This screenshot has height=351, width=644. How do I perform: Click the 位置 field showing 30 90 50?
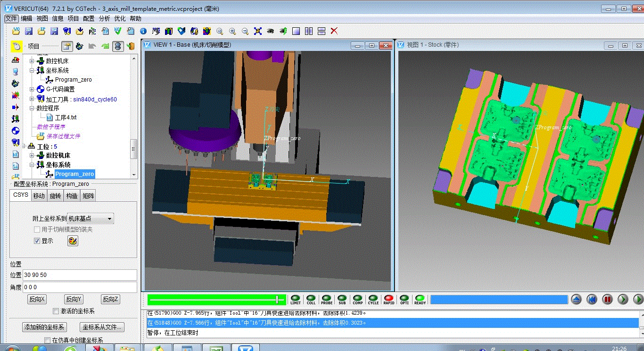(x=80, y=275)
